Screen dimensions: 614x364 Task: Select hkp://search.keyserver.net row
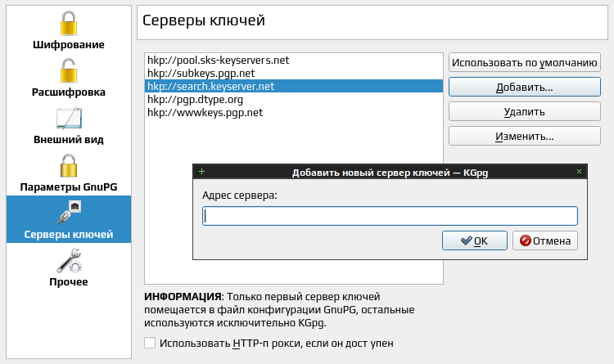[x=294, y=86]
